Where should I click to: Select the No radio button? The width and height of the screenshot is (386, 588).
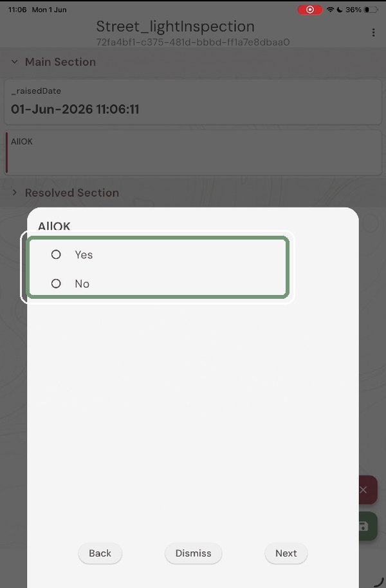[56, 283]
